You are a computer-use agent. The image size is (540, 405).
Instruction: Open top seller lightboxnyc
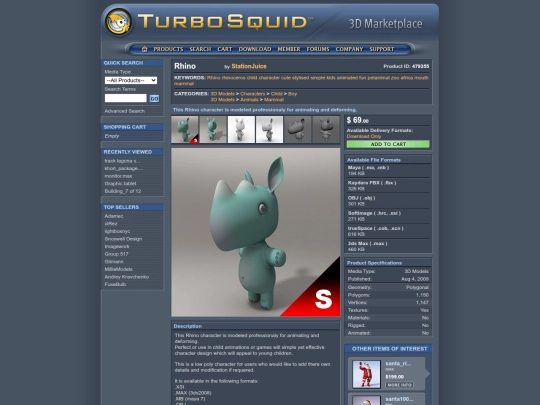tap(117, 231)
